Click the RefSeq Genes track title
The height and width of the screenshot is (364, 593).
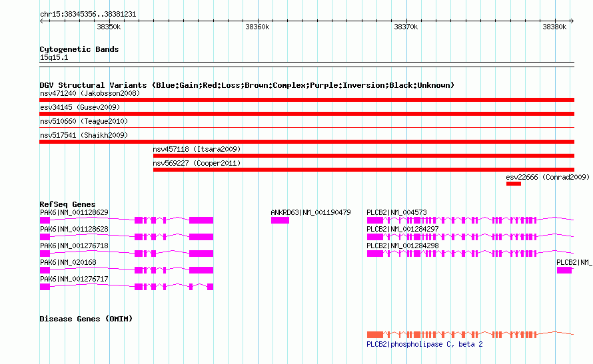[67, 204]
